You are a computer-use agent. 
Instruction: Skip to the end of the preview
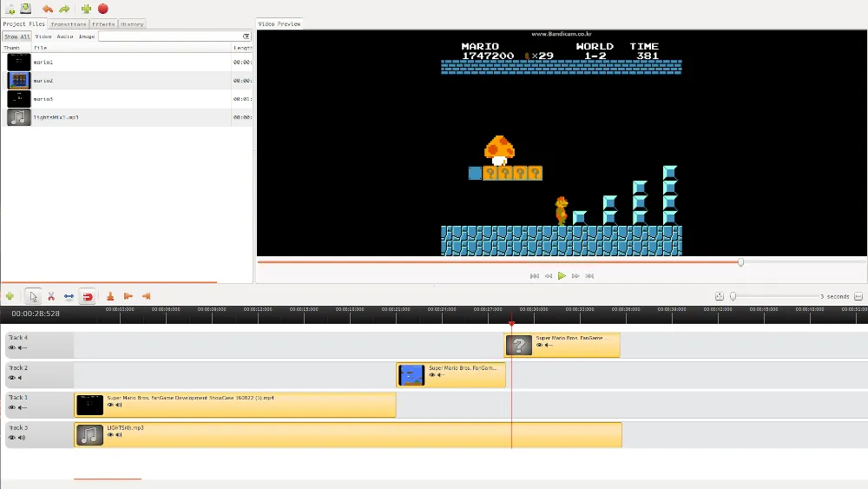click(x=589, y=276)
